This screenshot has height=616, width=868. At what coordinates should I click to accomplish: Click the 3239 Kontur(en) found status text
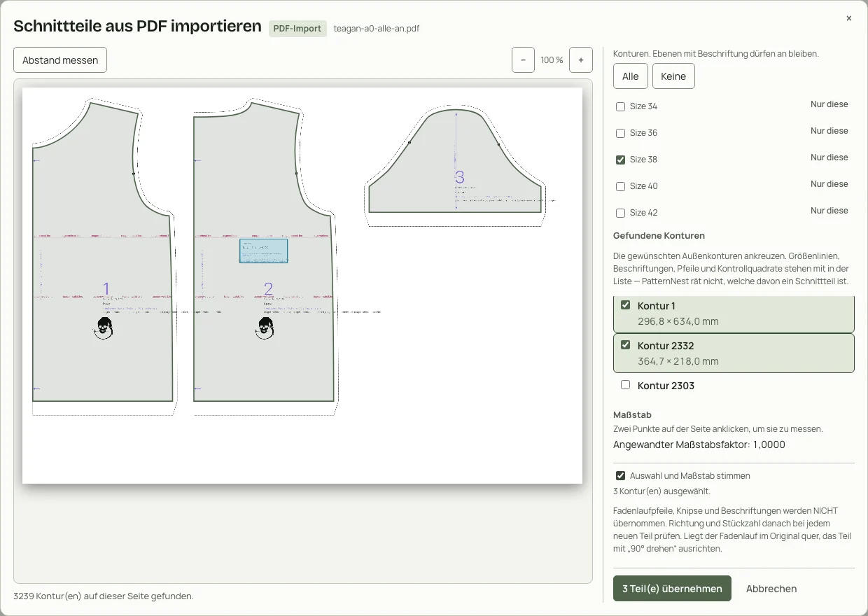[104, 596]
